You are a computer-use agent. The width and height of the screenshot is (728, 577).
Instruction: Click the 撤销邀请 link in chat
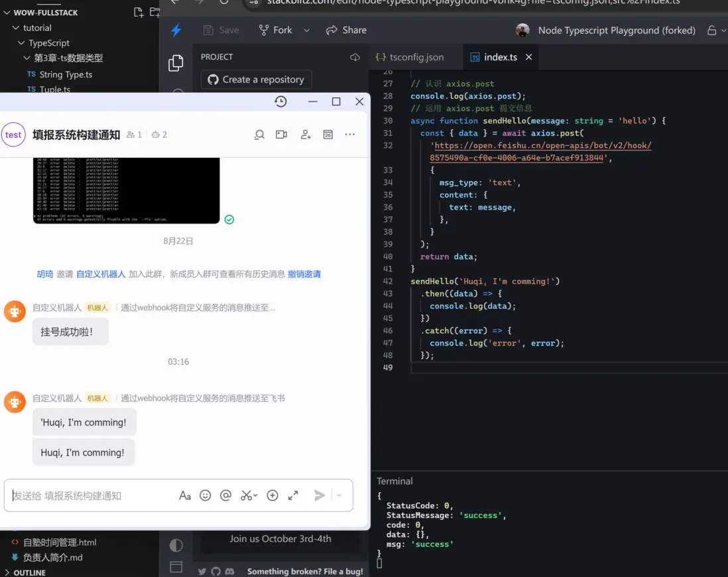click(304, 274)
